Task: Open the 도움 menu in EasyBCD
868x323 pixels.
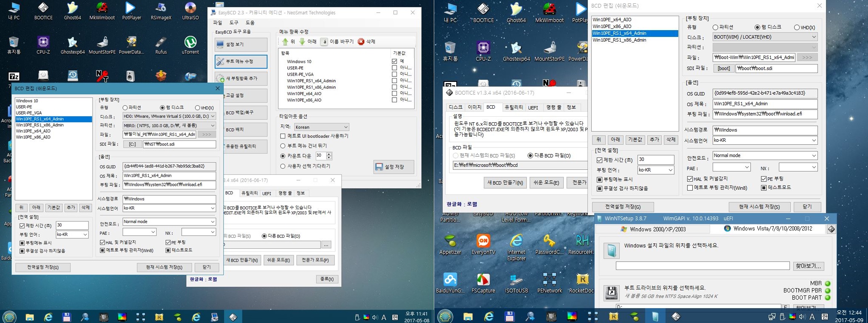Action: pyautogui.click(x=250, y=23)
